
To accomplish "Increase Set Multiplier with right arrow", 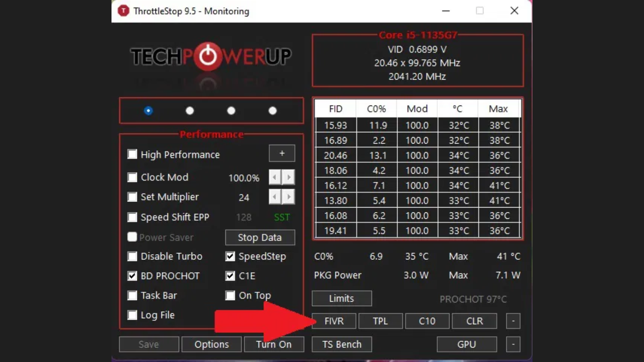I will tap(289, 197).
